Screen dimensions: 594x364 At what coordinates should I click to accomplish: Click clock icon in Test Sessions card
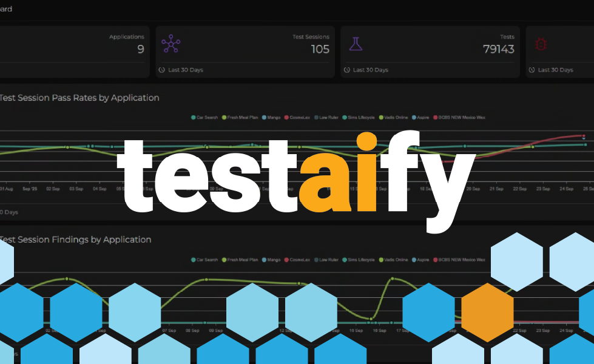point(161,70)
